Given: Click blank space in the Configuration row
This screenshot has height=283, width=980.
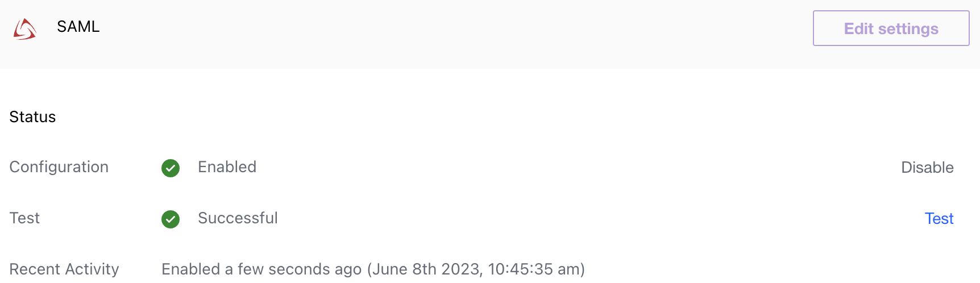Looking at the screenshot, I should pyautogui.click(x=568, y=168).
